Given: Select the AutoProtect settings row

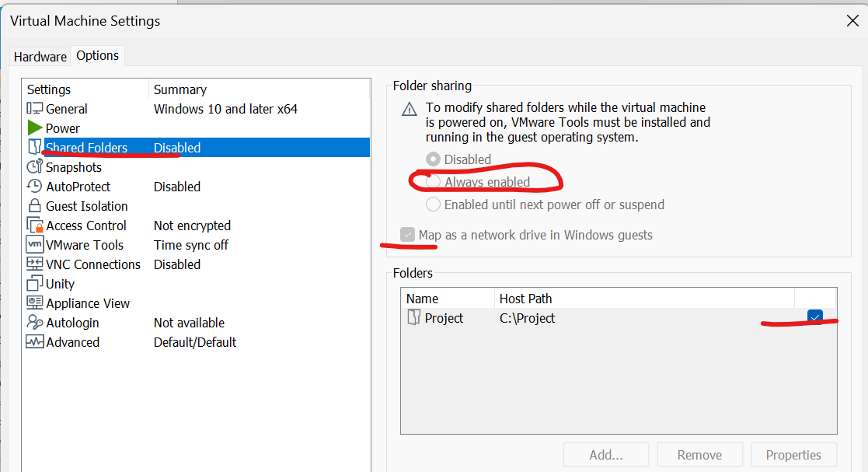Looking at the screenshot, I should click(x=196, y=186).
